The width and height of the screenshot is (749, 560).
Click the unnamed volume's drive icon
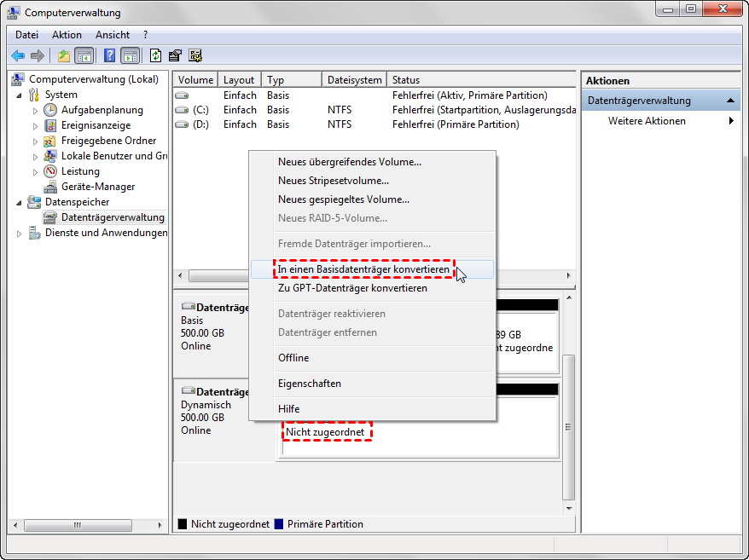coord(182,95)
